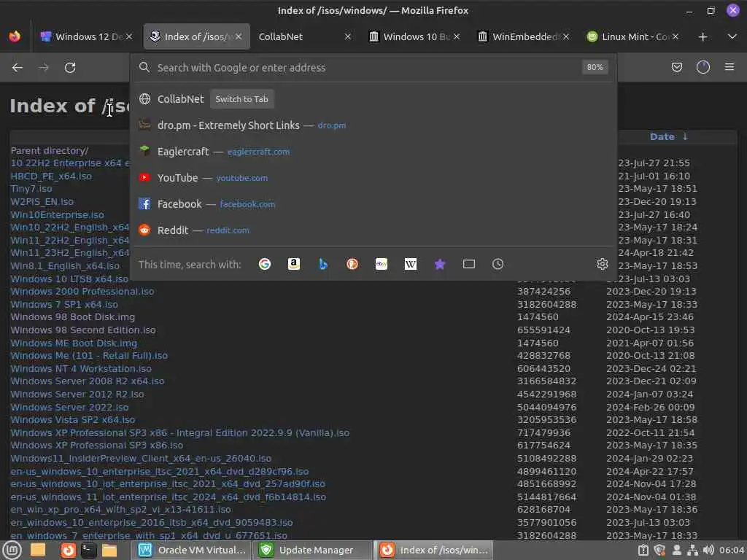Choose Reddit suggestion
The image size is (747, 560).
point(373,230)
